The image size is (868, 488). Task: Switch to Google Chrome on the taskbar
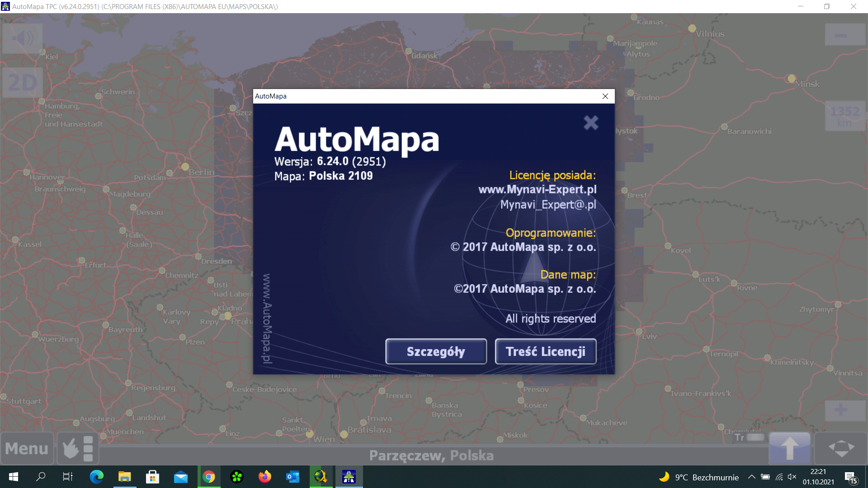[209, 477]
